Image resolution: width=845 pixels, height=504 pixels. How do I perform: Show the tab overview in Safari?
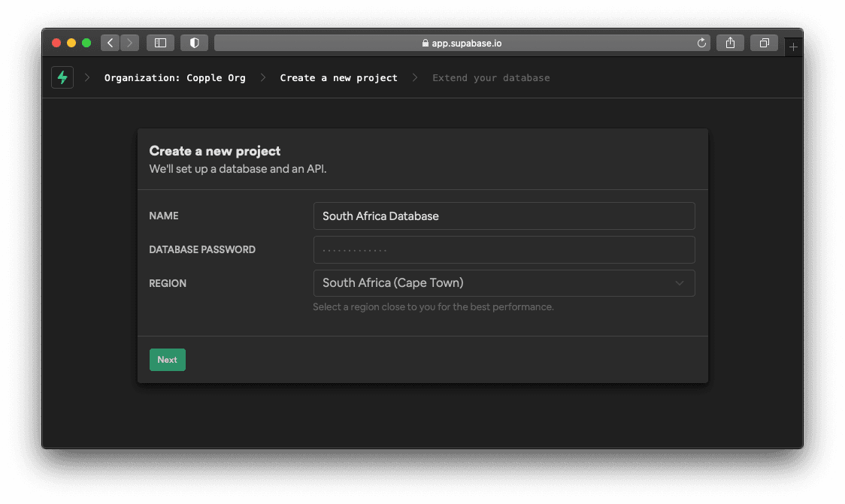point(764,43)
